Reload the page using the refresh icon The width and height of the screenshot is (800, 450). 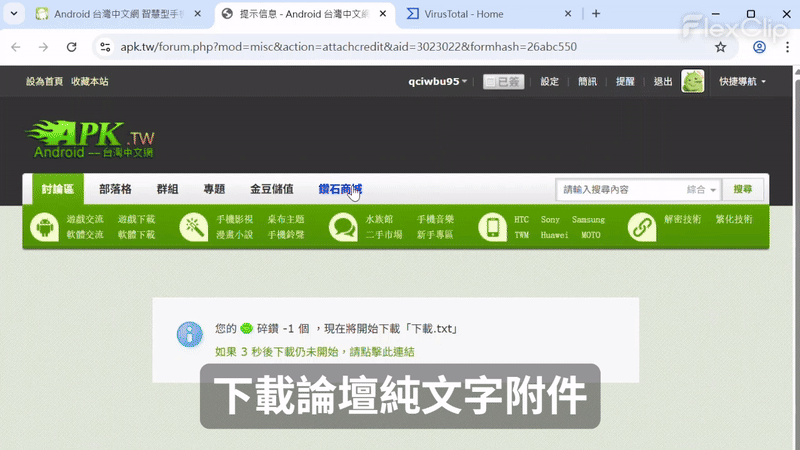pyautogui.click(x=71, y=47)
